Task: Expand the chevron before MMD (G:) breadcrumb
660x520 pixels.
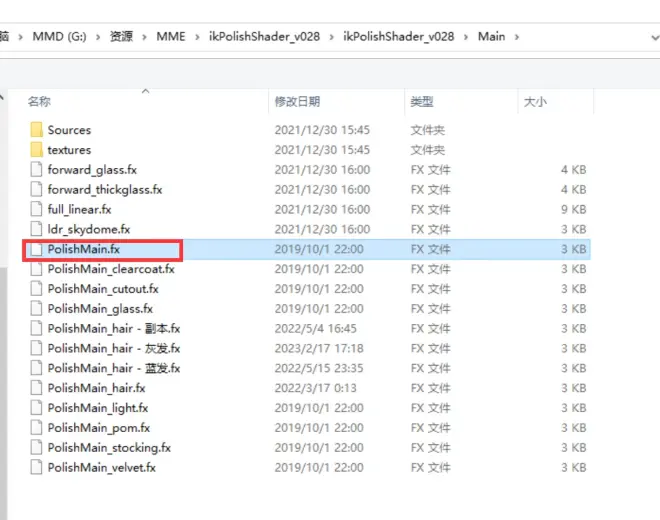Action: pyautogui.click(x=20, y=37)
